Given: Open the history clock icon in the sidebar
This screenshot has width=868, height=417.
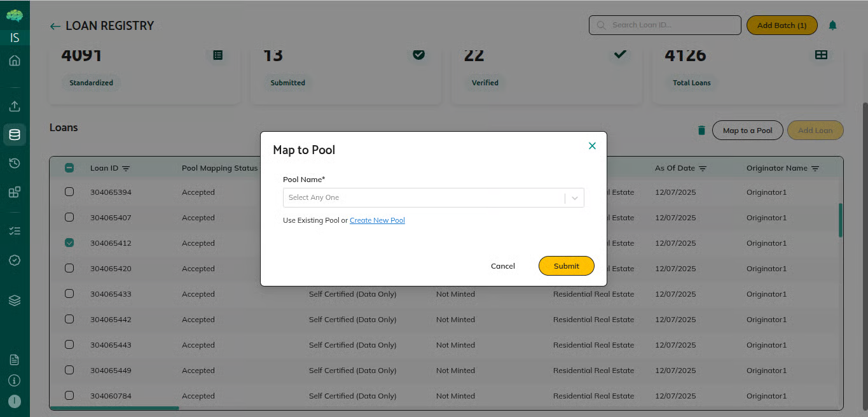Looking at the screenshot, I should 15,164.
